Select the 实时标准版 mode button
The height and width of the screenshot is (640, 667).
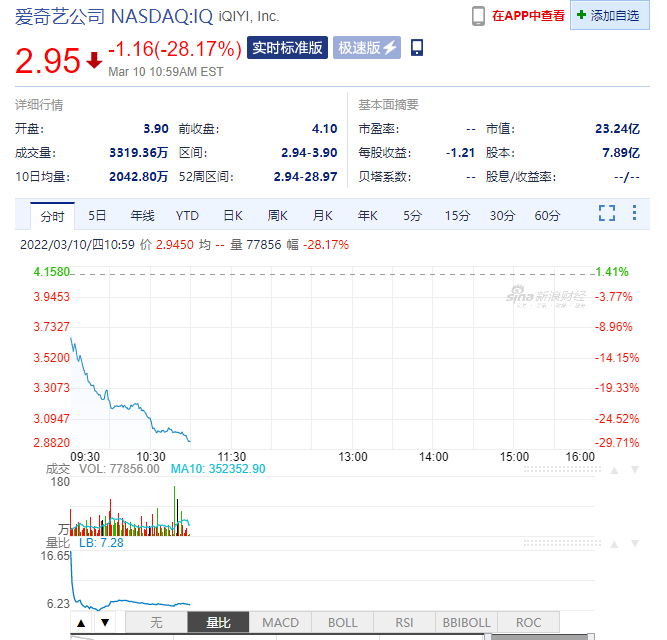click(287, 48)
